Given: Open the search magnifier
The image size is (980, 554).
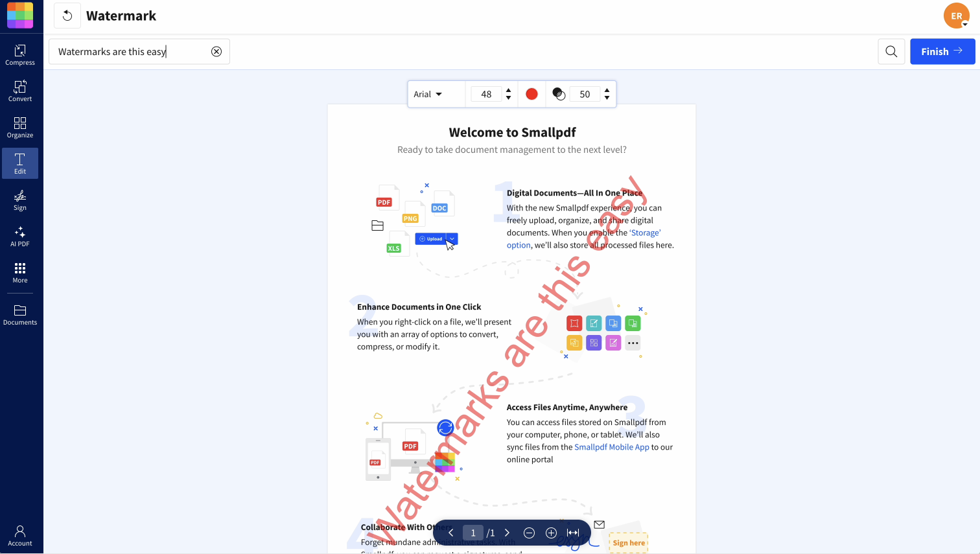Looking at the screenshot, I should (891, 52).
